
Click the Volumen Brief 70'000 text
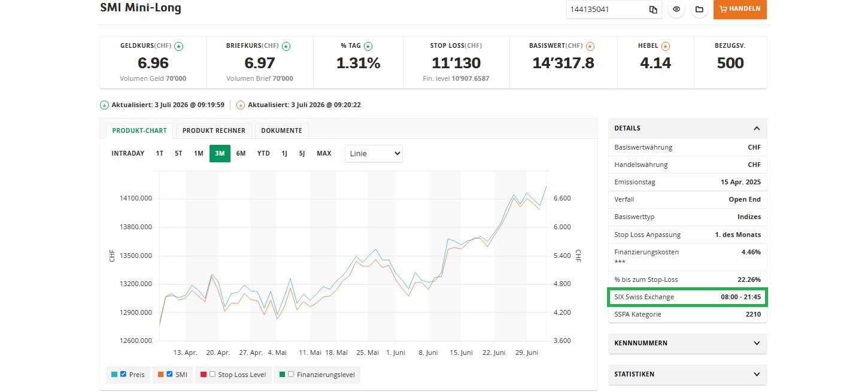pyautogui.click(x=260, y=78)
